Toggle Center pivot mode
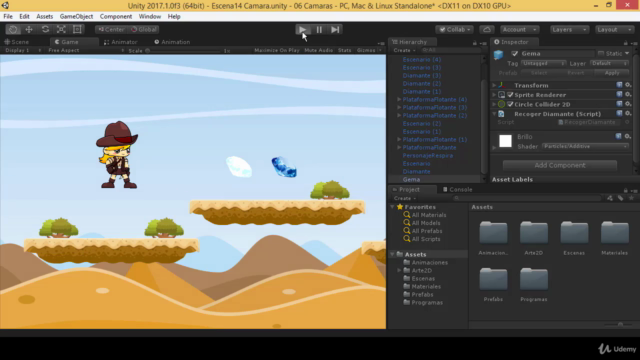Image resolution: width=640 pixels, height=360 pixels. (x=111, y=29)
